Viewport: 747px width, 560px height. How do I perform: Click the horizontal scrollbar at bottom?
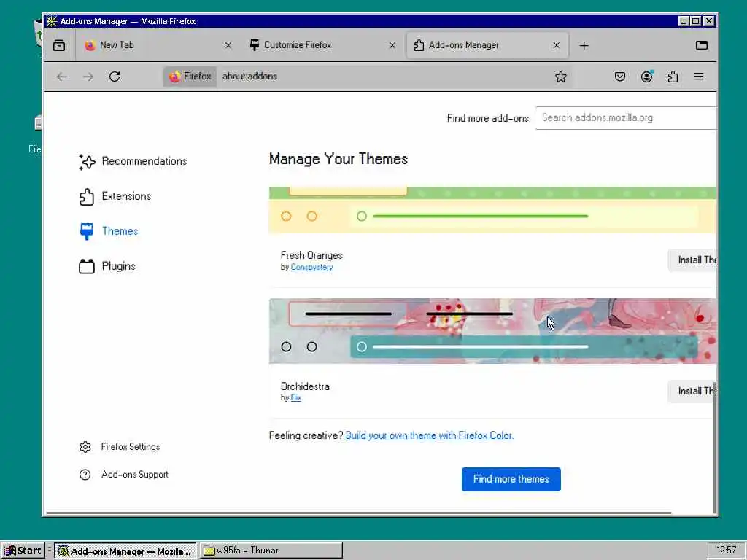click(359, 513)
